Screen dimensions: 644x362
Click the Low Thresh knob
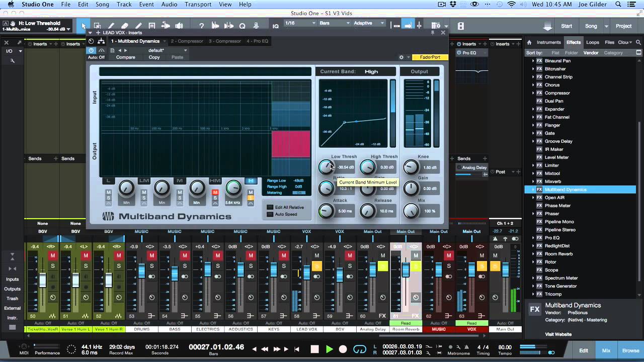click(326, 167)
